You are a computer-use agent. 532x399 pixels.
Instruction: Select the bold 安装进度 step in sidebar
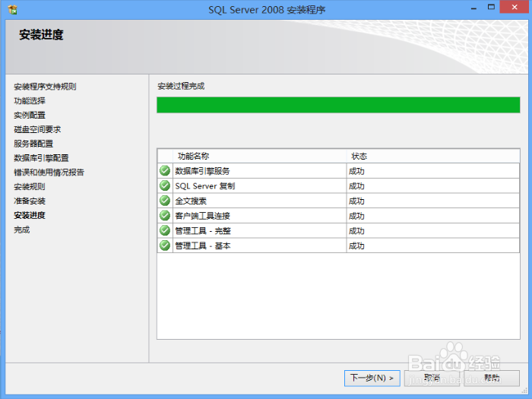[30, 215]
